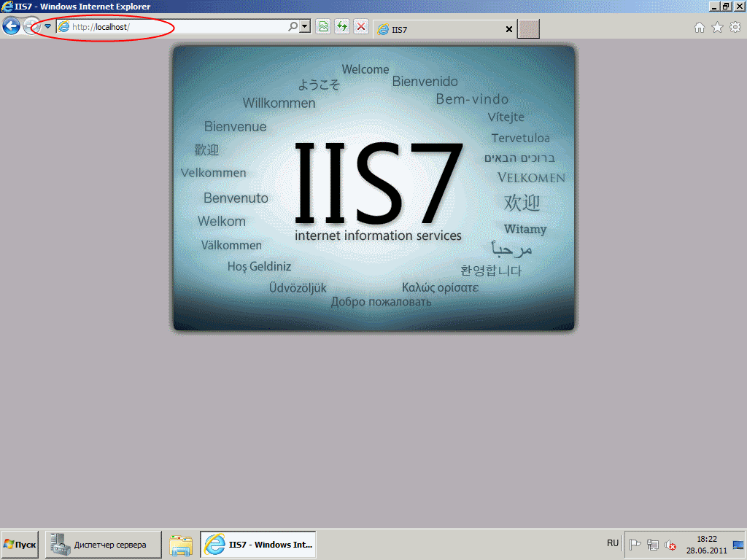Viewport: 747px width, 560px height.
Task: Open a new tab with the blank tab button
Action: [528, 29]
